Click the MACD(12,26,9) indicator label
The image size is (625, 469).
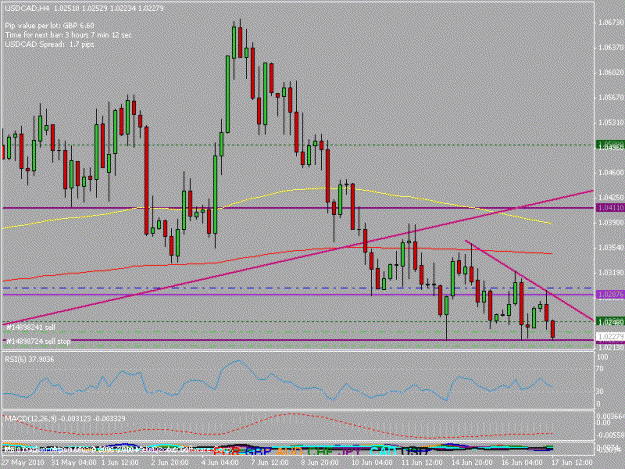coord(65,418)
